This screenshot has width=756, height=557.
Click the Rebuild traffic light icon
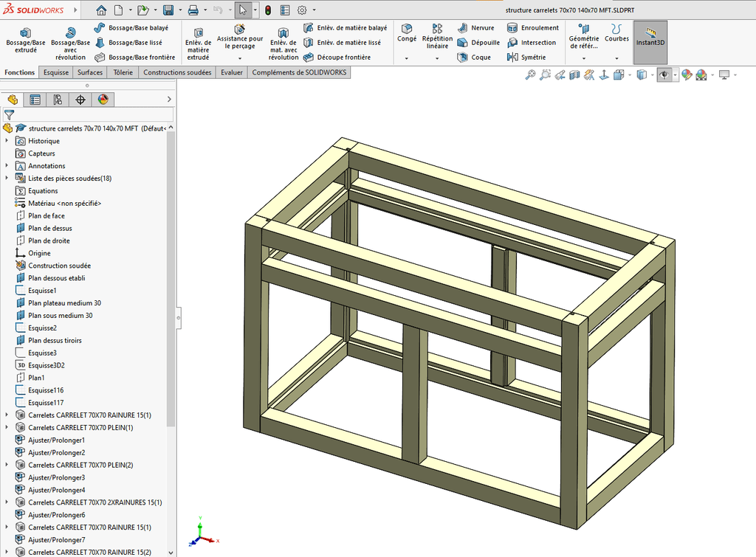(268, 10)
